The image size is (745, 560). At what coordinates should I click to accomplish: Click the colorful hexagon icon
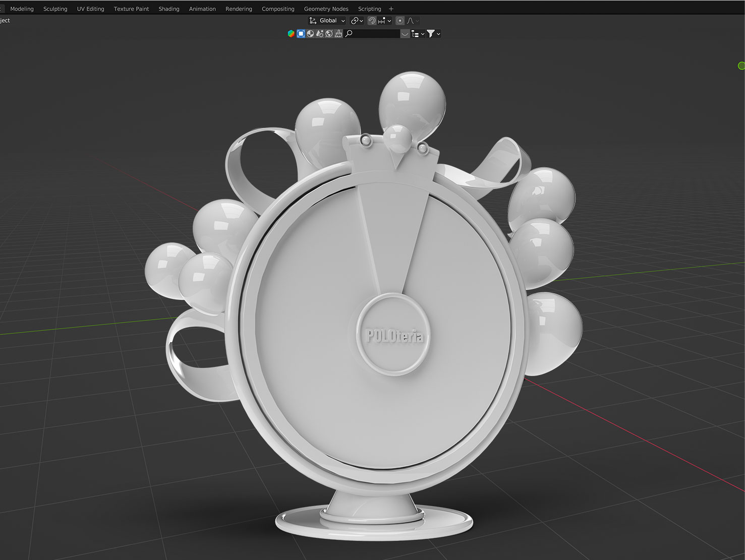click(x=291, y=34)
